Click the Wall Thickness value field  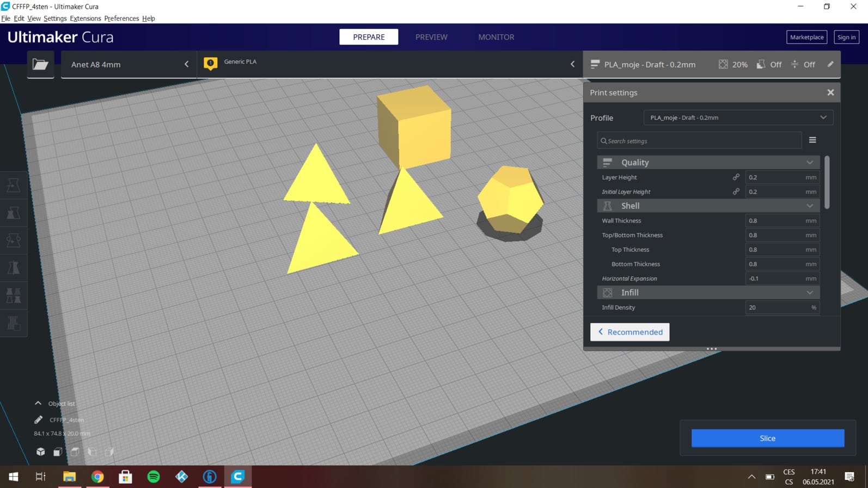pos(782,220)
